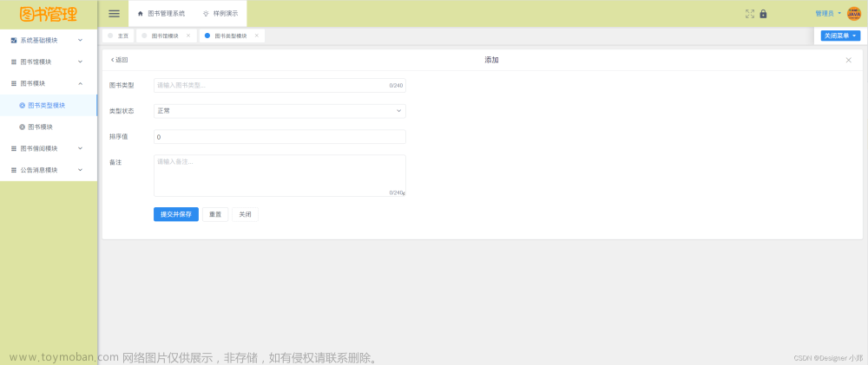868x365 pixels.
Task: Click the lightbulb icon beside 样例演示
Action: pyautogui.click(x=206, y=13)
